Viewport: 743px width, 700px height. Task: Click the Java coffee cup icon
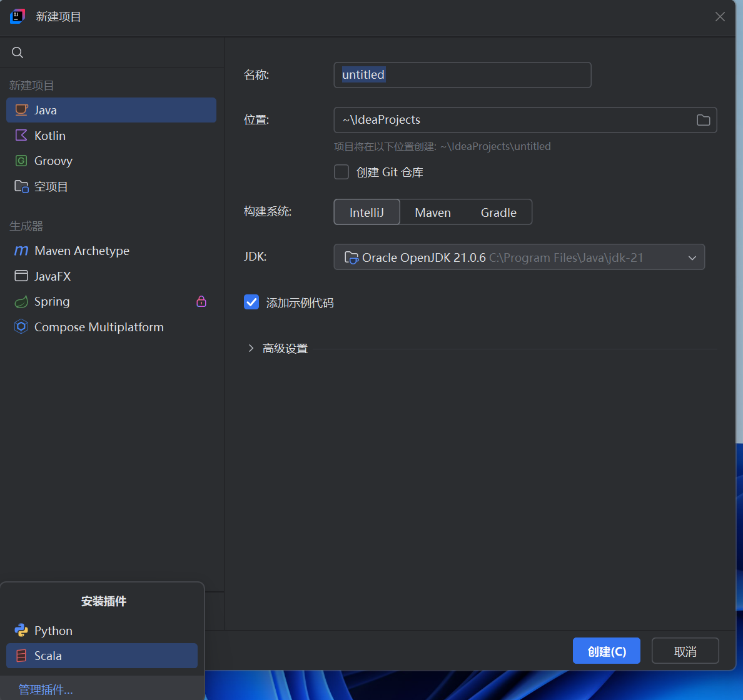21,110
